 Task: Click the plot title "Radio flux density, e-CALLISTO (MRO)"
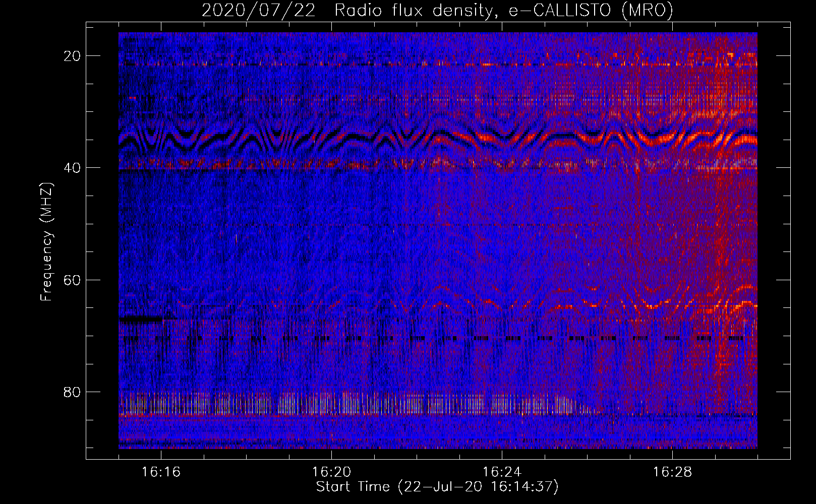coord(504,11)
